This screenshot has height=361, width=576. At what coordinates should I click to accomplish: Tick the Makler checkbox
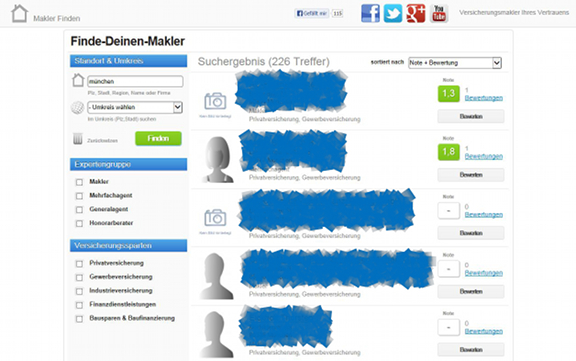coord(79,182)
